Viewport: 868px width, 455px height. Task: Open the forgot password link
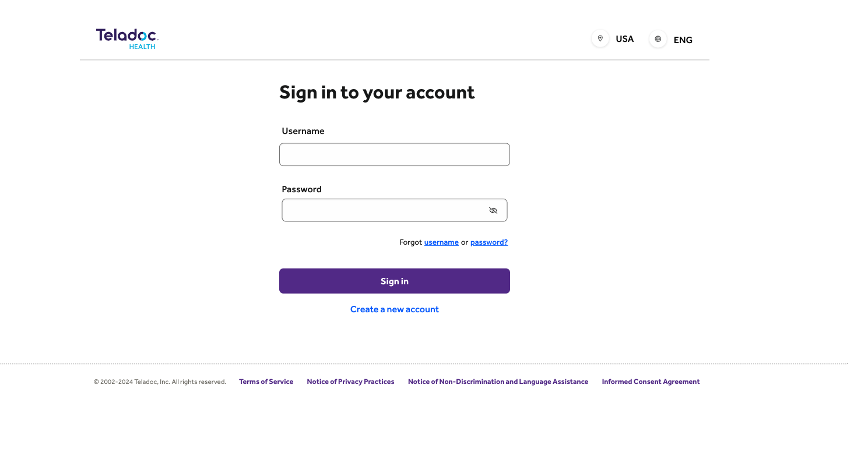[x=489, y=242]
